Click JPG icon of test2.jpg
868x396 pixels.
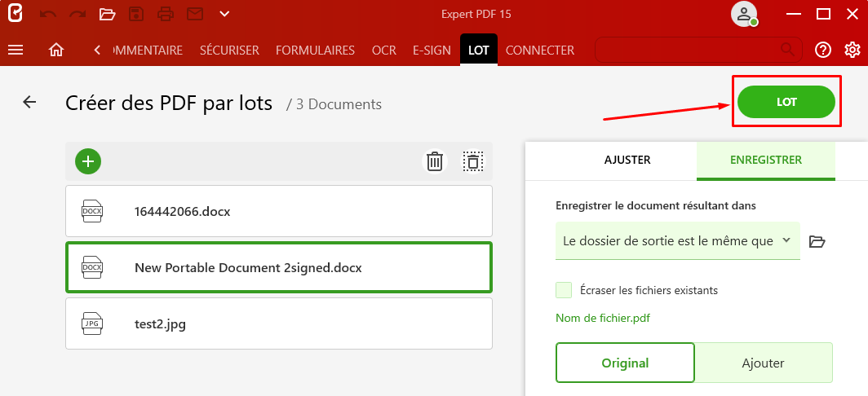tap(92, 323)
